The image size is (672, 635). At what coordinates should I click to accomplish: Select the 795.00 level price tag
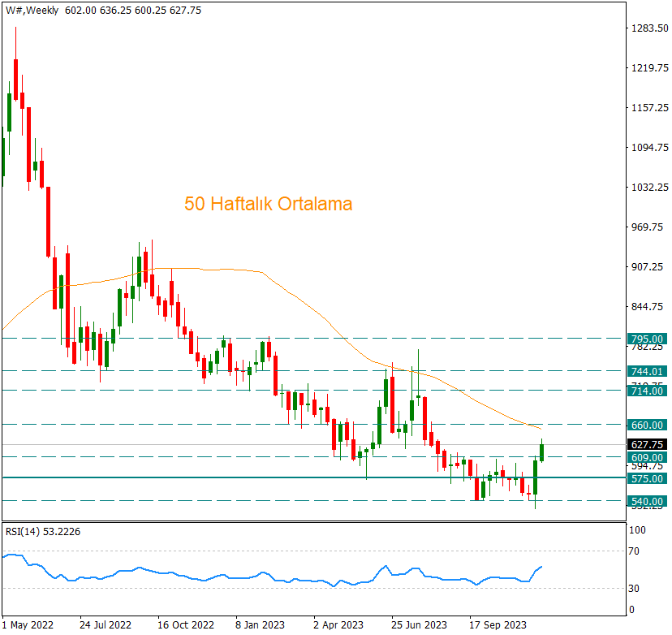647,339
